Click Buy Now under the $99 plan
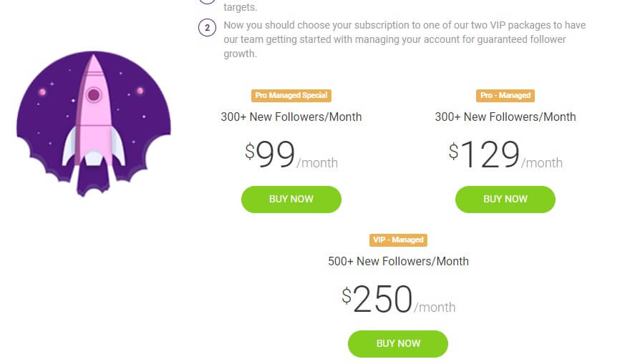 291,199
